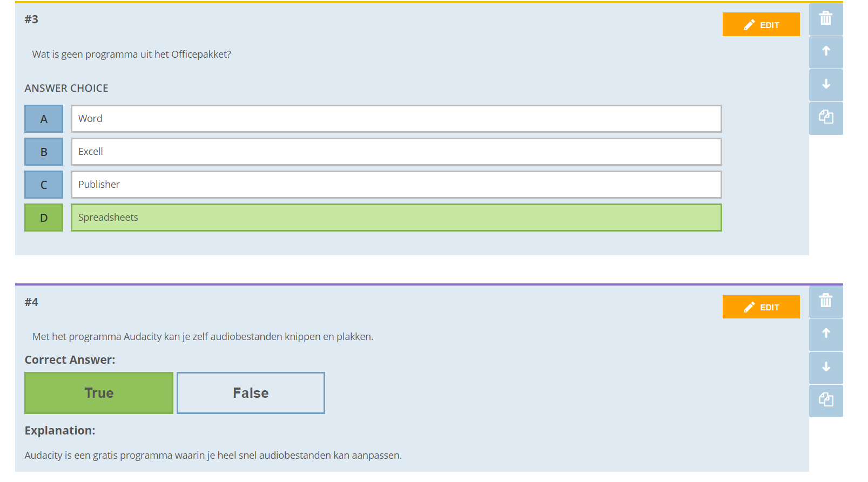Click the #4 question number
Image resolution: width=868 pixels, height=482 pixels.
click(x=31, y=302)
